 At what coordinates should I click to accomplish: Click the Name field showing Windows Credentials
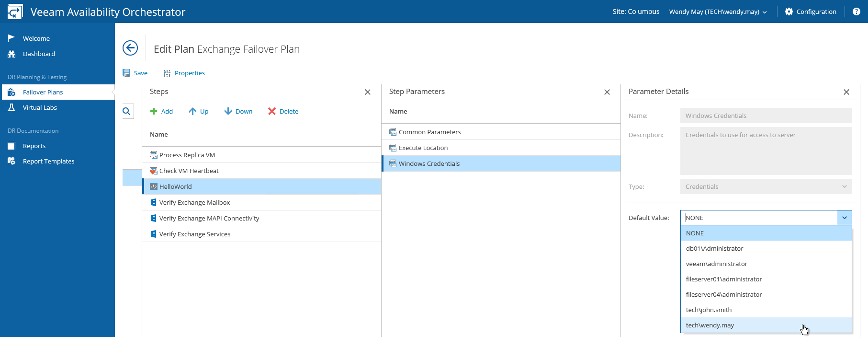766,116
